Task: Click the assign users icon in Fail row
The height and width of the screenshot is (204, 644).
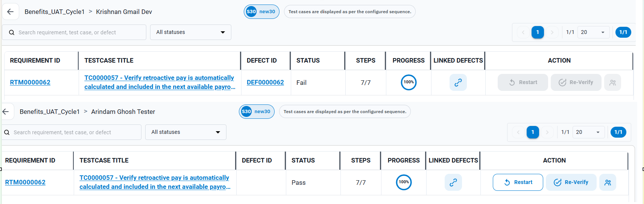Action: click(x=612, y=82)
